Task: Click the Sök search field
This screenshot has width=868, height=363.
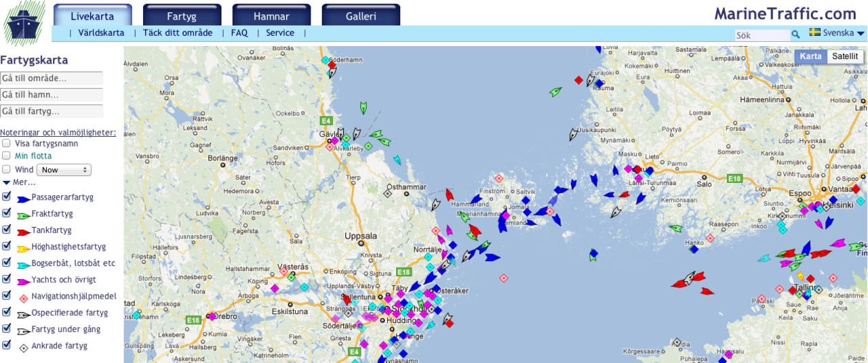Action: [762, 35]
